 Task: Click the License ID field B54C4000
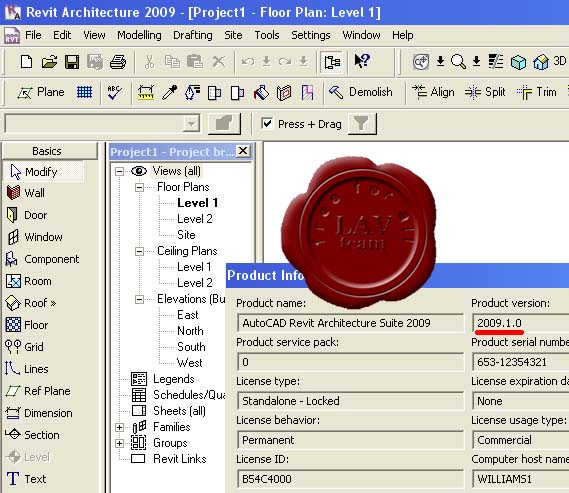point(351,479)
